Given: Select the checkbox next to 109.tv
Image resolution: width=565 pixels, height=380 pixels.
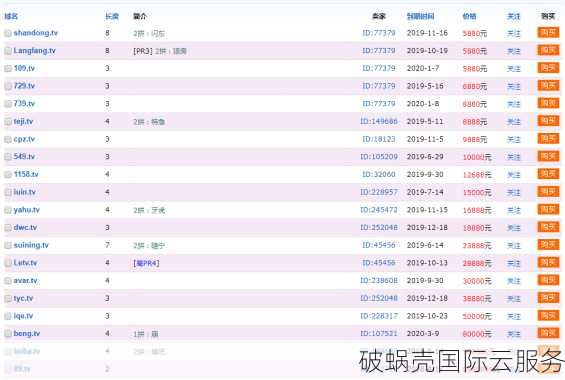Looking at the screenshot, I should pos(8,69).
